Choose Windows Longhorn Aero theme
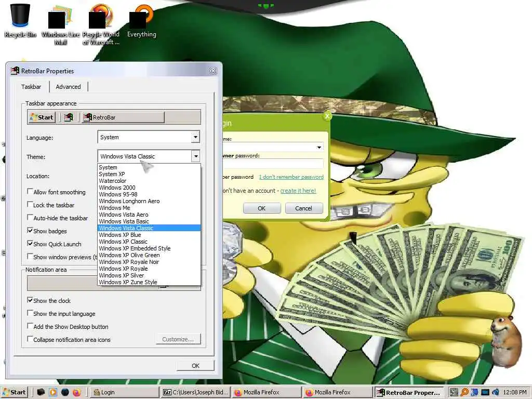Image resolution: width=532 pixels, height=399 pixels. point(149,201)
